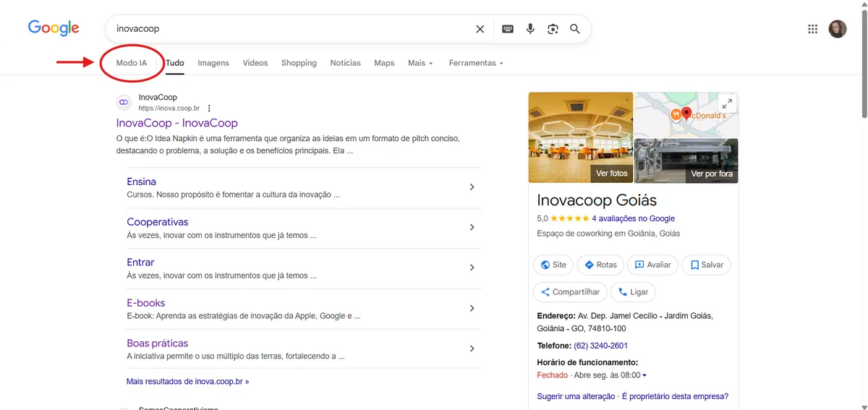The image size is (868, 410).
Task: Open the virtual keyboard input tool
Action: tap(508, 29)
